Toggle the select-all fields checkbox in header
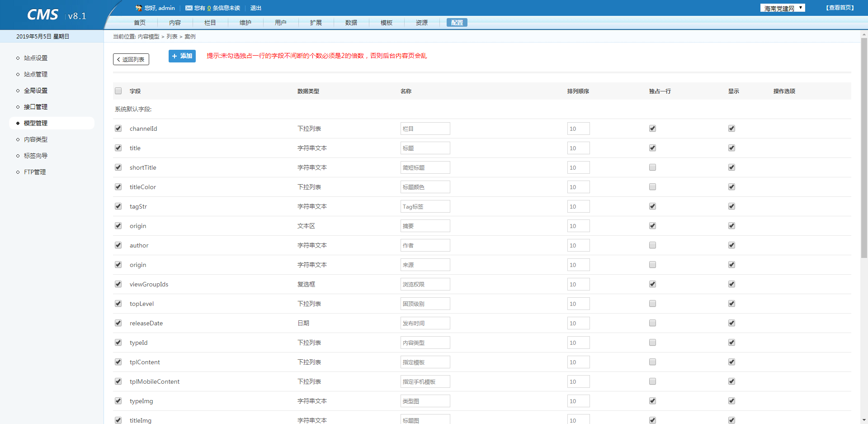Image resolution: width=868 pixels, height=424 pixels. tap(118, 91)
